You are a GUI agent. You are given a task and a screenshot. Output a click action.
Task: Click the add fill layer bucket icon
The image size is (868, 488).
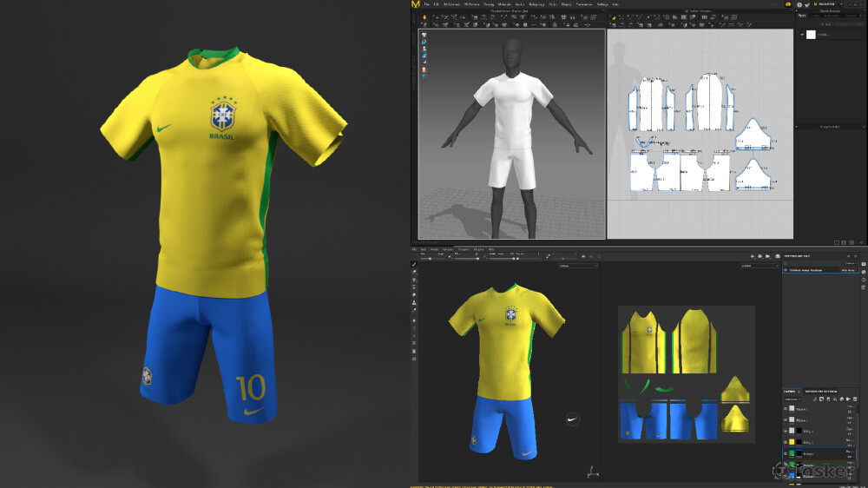833,399
